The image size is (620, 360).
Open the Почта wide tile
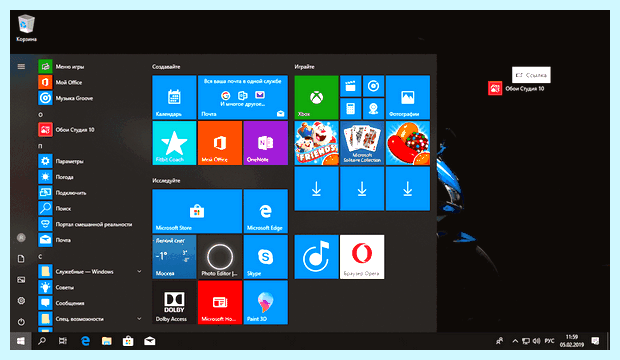242,97
